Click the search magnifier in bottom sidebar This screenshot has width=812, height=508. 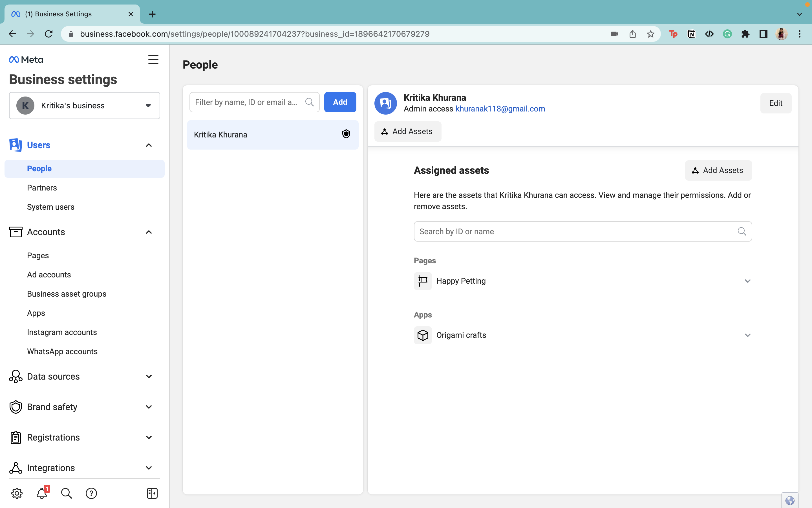point(67,493)
